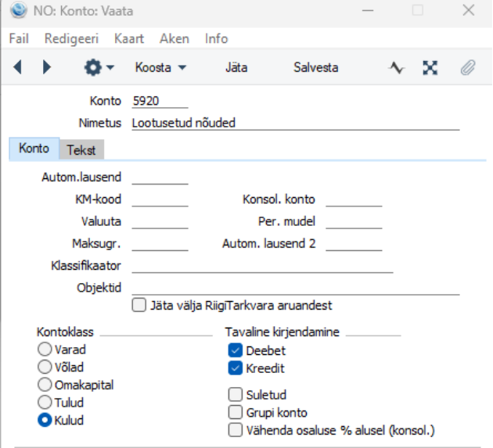
Task: Click the Jäta button
Action: pyautogui.click(x=236, y=67)
